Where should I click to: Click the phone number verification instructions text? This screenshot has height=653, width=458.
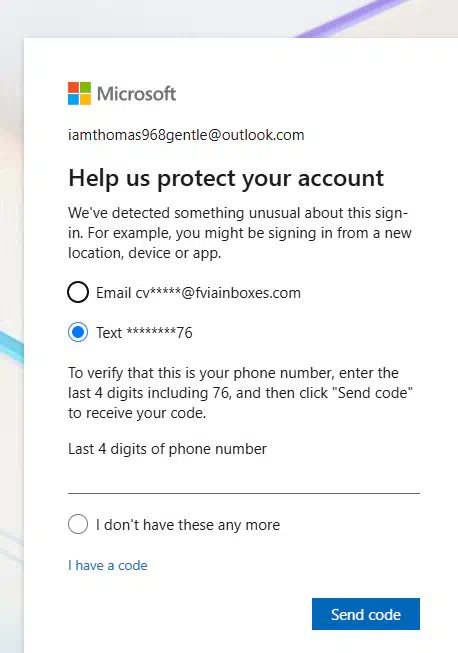(x=241, y=393)
